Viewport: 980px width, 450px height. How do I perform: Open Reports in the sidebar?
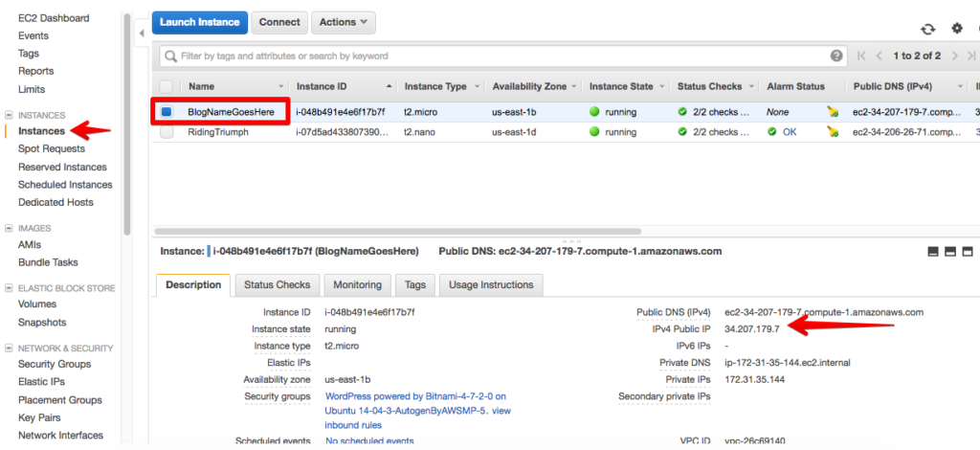click(x=36, y=71)
